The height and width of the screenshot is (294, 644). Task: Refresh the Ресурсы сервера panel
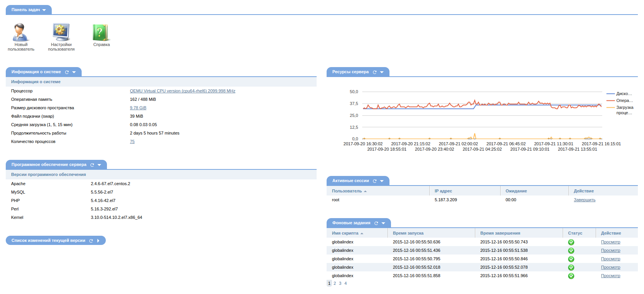coord(375,72)
